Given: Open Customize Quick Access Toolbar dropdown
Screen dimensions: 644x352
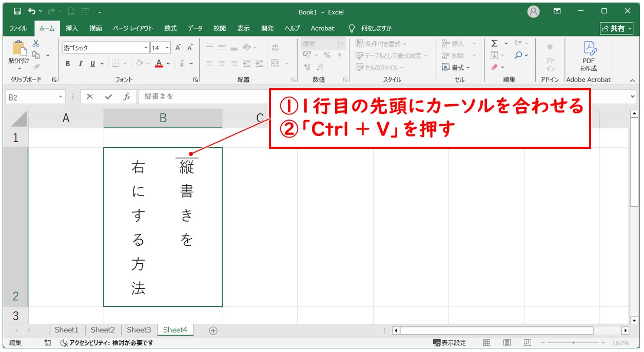Looking at the screenshot, I should 99,11.
